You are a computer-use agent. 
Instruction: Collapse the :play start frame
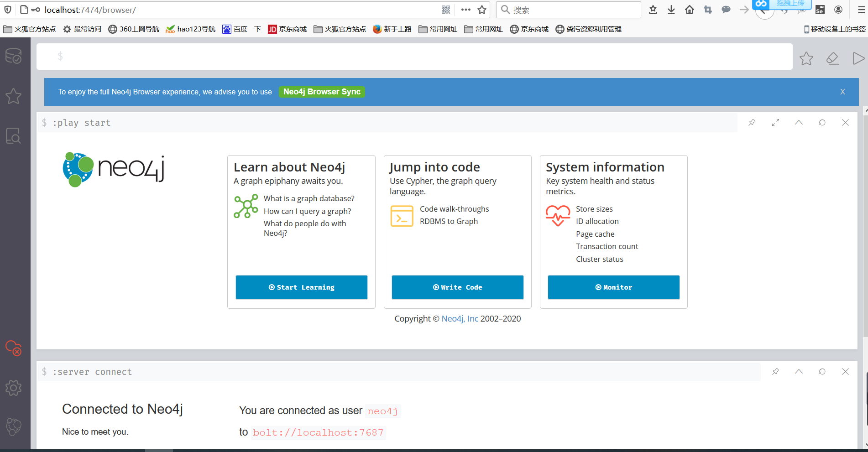[x=799, y=122]
